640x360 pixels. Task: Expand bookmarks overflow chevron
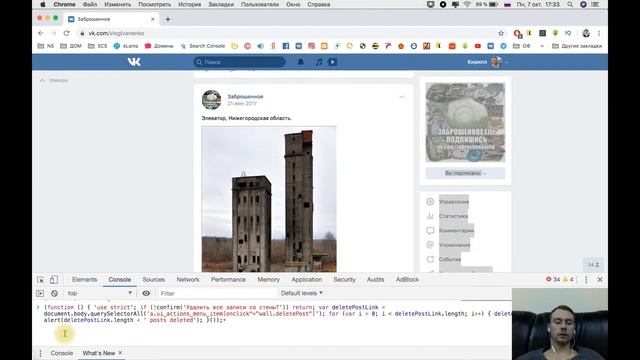click(542, 46)
